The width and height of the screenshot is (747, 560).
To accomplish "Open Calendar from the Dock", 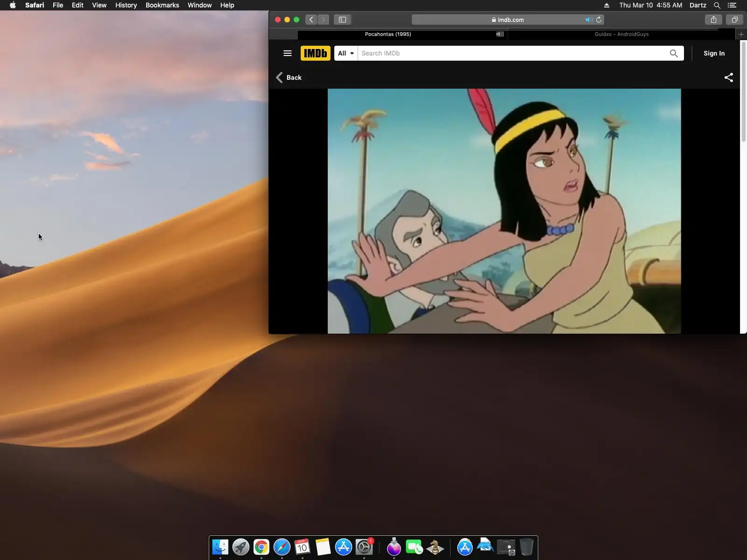I will coord(303,547).
